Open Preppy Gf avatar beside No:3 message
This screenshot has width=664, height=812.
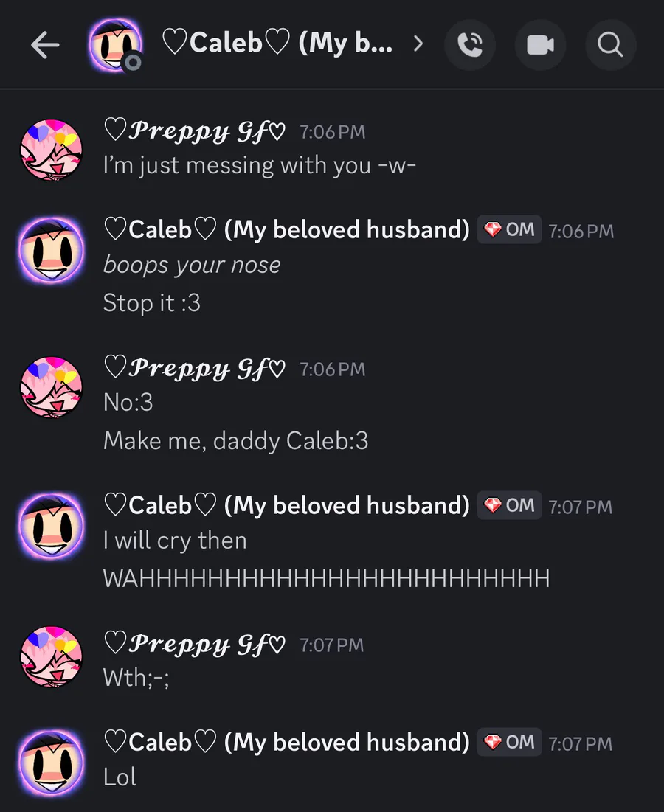[52, 387]
